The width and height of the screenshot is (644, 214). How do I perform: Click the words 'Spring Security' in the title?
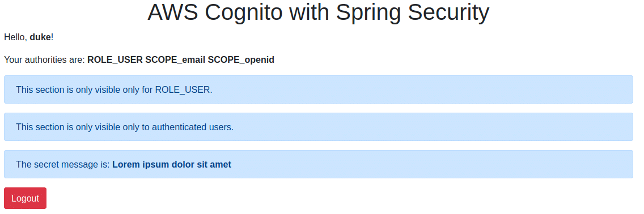coord(413,12)
